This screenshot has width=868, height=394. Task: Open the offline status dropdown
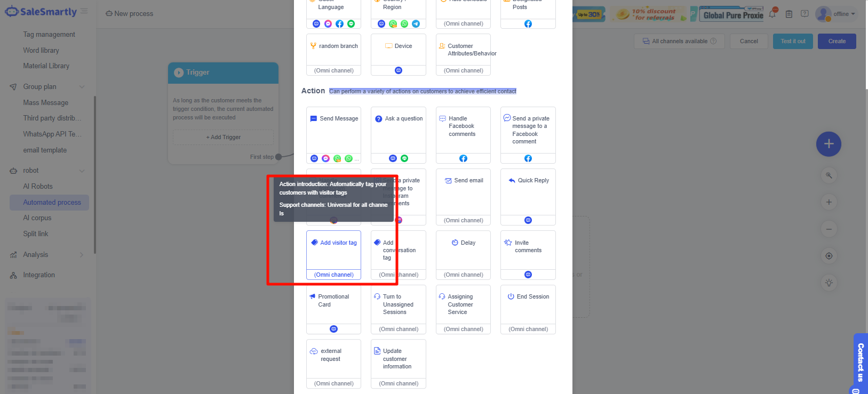coord(844,14)
